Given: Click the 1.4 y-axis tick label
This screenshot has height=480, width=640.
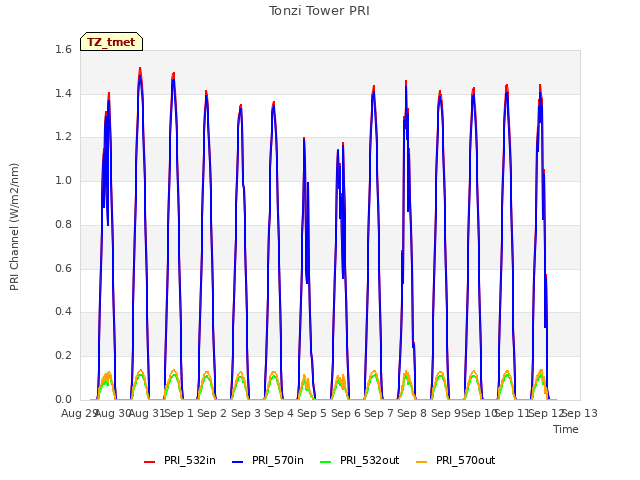Looking at the screenshot, I should coord(63,94).
